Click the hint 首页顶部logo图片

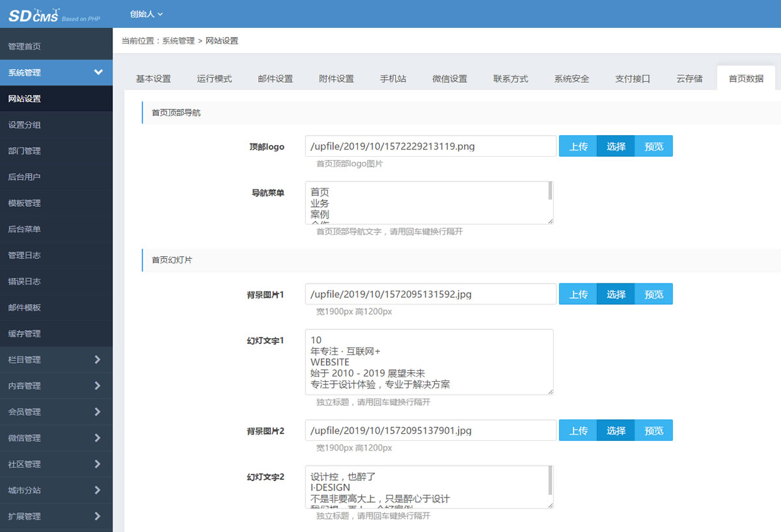point(349,164)
